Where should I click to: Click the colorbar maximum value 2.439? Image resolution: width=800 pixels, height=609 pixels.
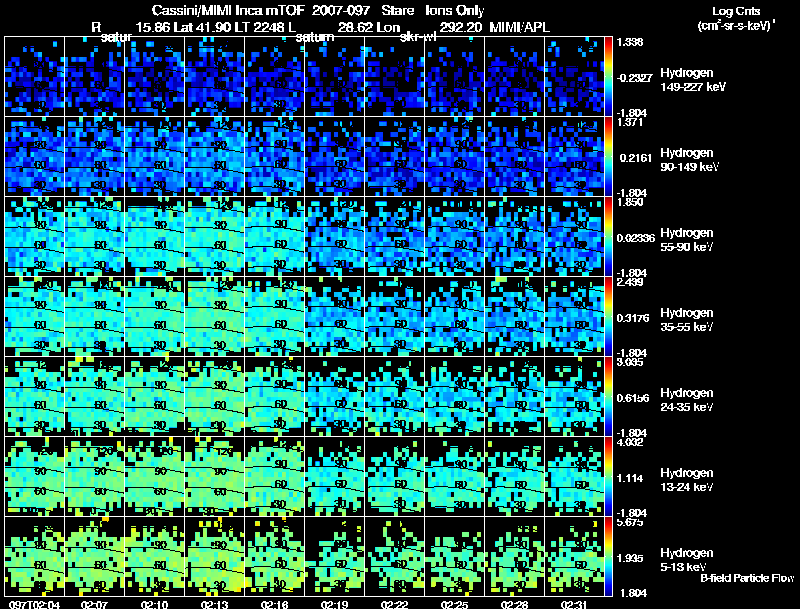point(631,283)
